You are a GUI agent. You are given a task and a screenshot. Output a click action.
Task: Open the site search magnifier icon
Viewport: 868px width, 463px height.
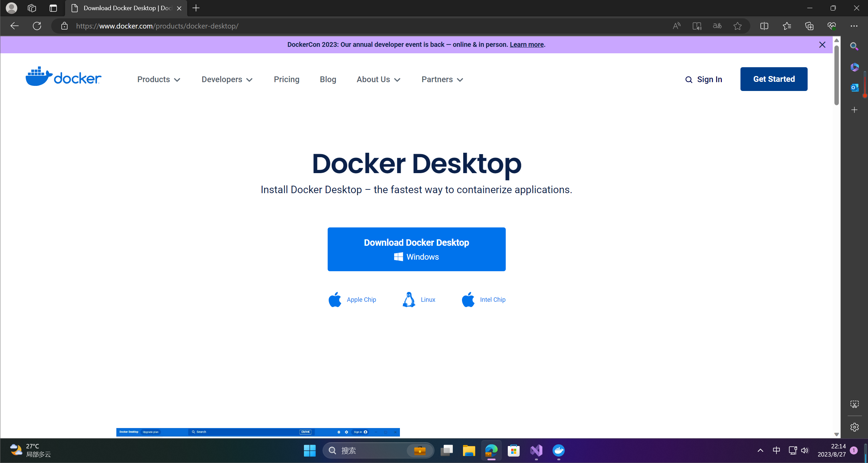click(x=689, y=80)
